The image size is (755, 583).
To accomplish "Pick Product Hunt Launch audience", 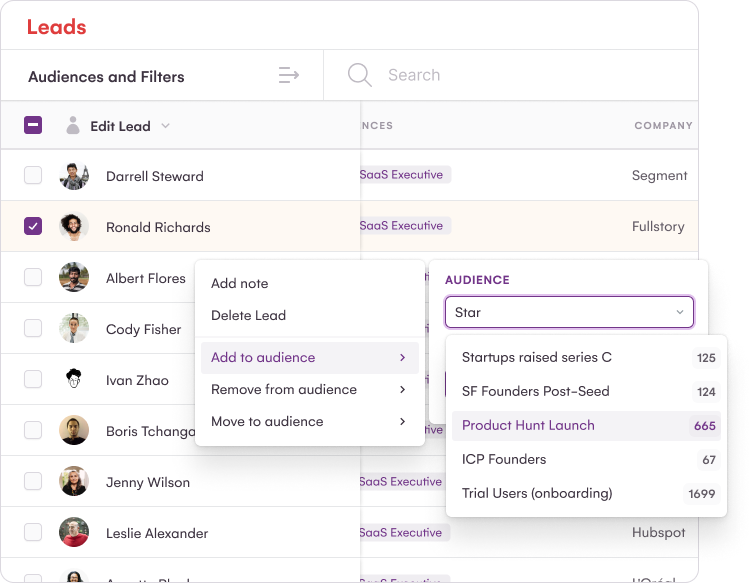I will [586, 426].
